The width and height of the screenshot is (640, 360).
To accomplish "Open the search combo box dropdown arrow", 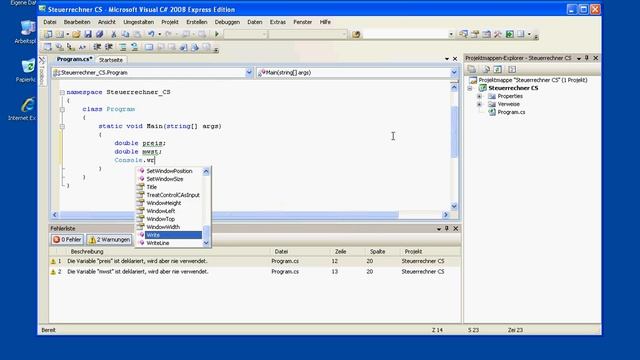I will click(451, 34).
